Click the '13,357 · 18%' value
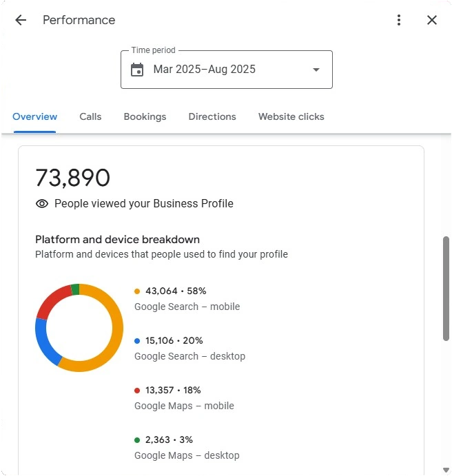The image size is (452, 476). pos(173,390)
